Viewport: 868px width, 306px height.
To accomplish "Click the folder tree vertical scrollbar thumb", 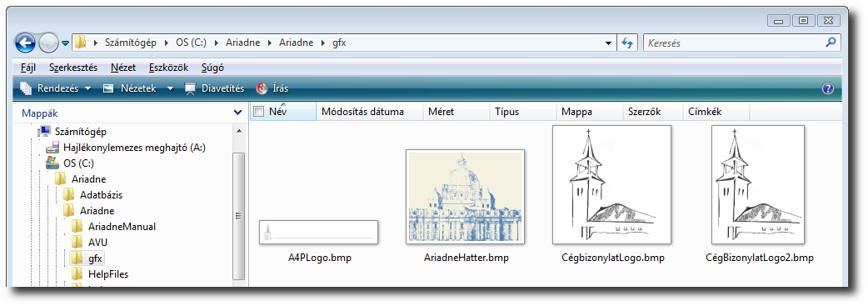I will click(238, 216).
